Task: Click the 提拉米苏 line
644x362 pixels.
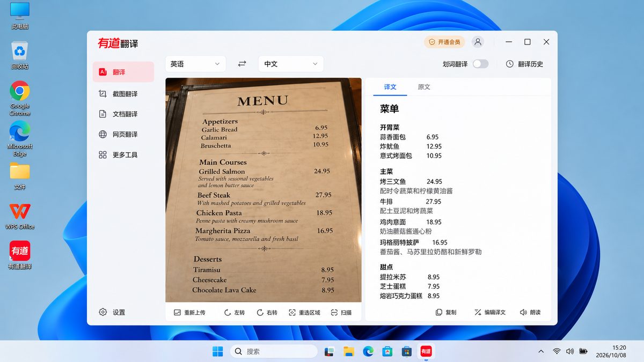Action: click(x=410, y=277)
